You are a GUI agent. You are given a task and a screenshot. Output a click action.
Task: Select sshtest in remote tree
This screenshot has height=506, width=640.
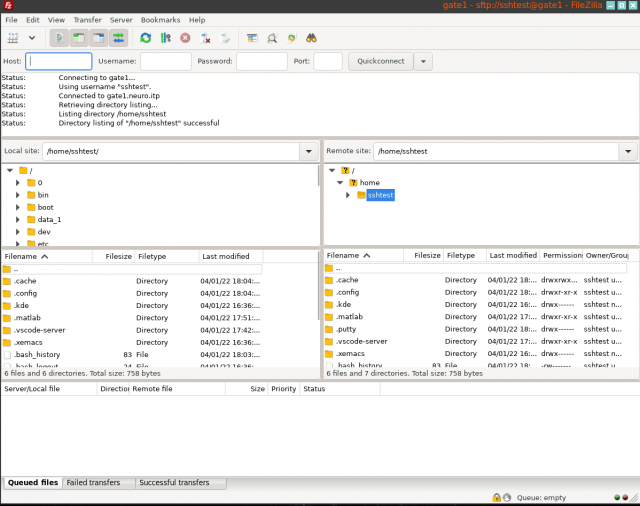coord(380,195)
